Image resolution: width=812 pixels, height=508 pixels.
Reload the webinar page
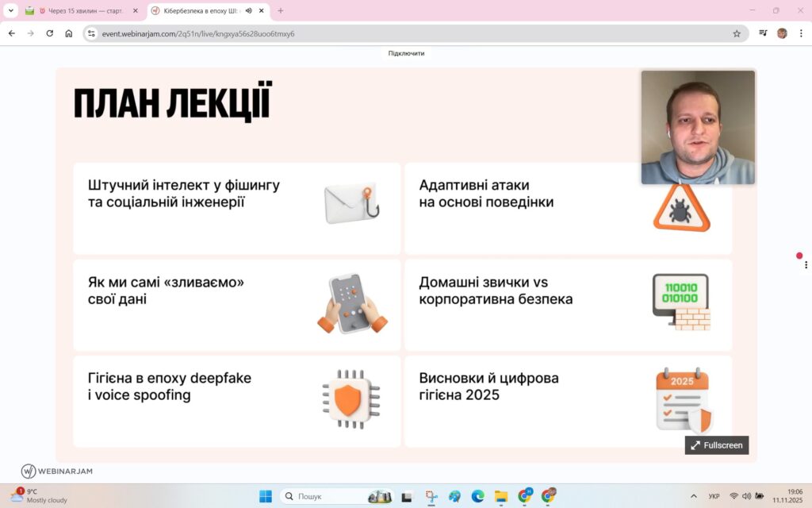pyautogui.click(x=50, y=33)
